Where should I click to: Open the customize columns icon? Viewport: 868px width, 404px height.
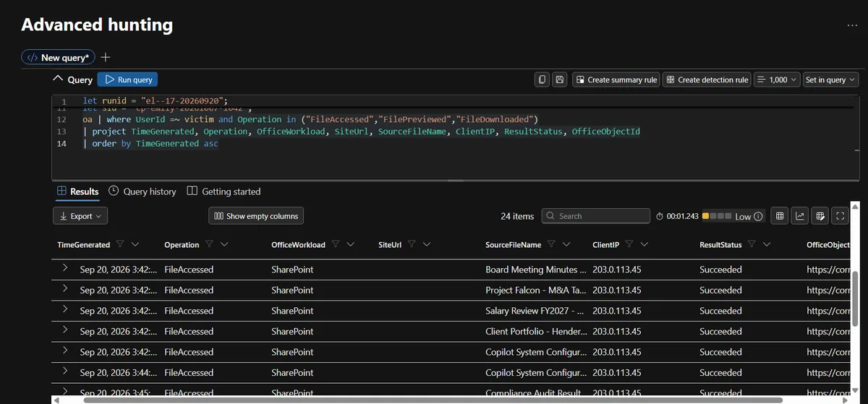click(x=820, y=215)
